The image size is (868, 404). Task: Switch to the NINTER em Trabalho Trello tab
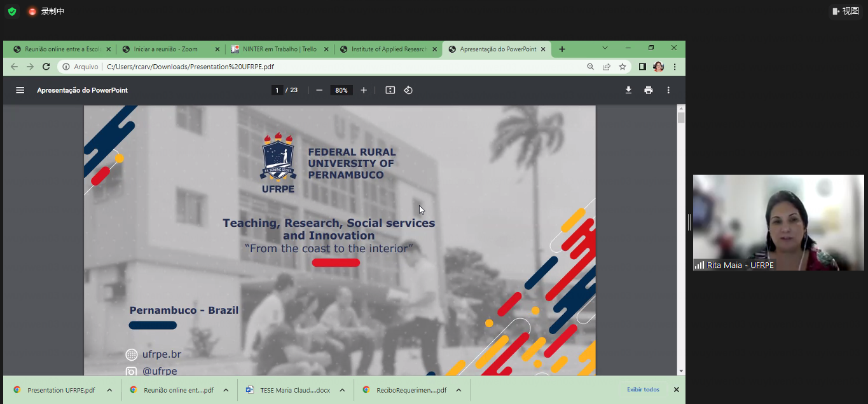279,49
